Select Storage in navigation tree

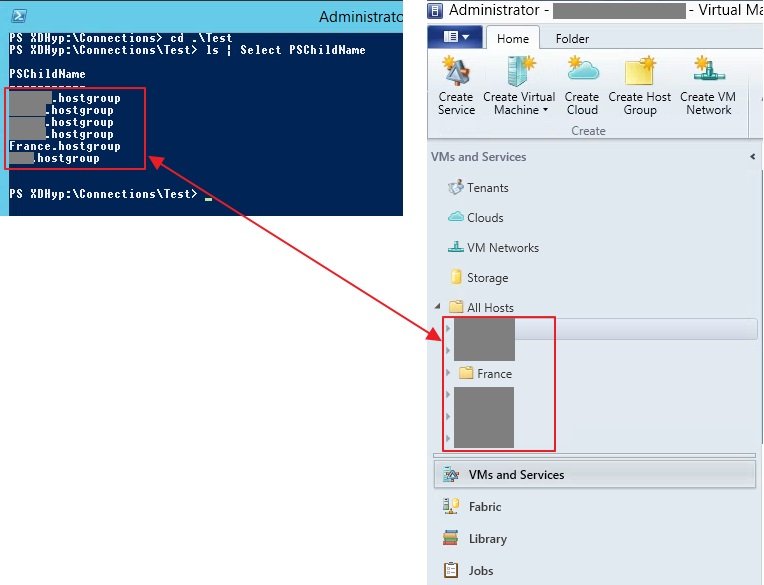pyautogui.click(x=487, y=278)
